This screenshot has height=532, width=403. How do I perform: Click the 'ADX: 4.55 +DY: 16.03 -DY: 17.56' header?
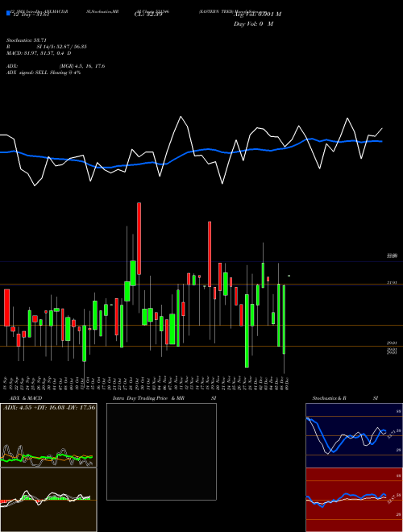coord(49,407)
